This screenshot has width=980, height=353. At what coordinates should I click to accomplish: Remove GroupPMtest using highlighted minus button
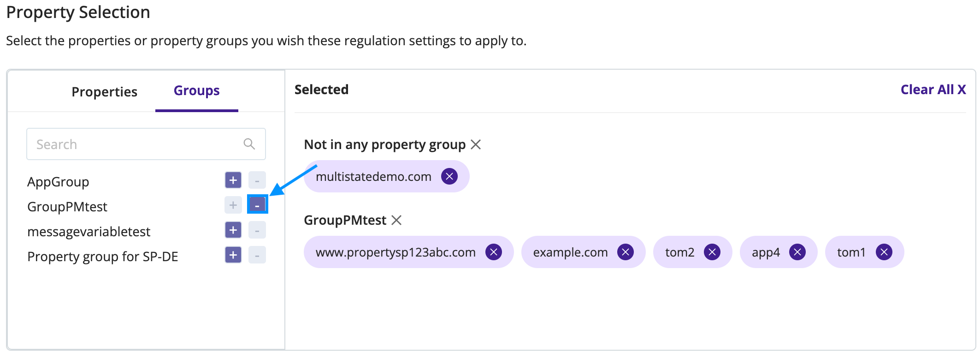[257, 205]
